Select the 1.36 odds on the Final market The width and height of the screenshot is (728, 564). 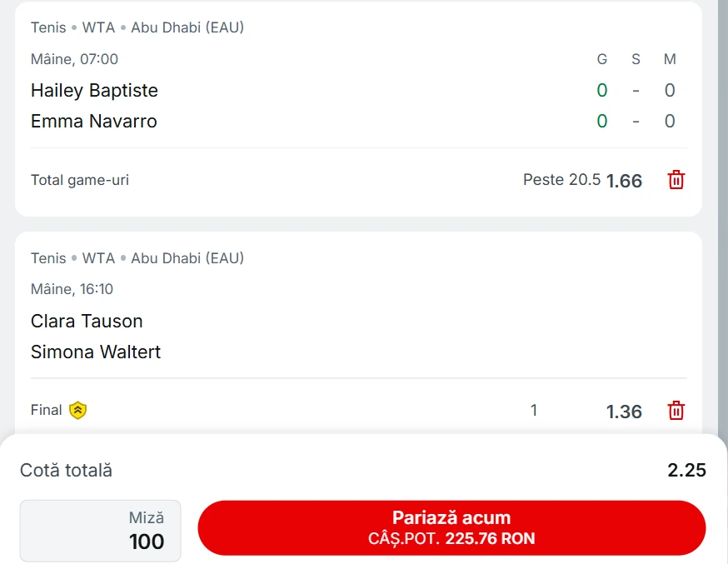tap(623, 411)
